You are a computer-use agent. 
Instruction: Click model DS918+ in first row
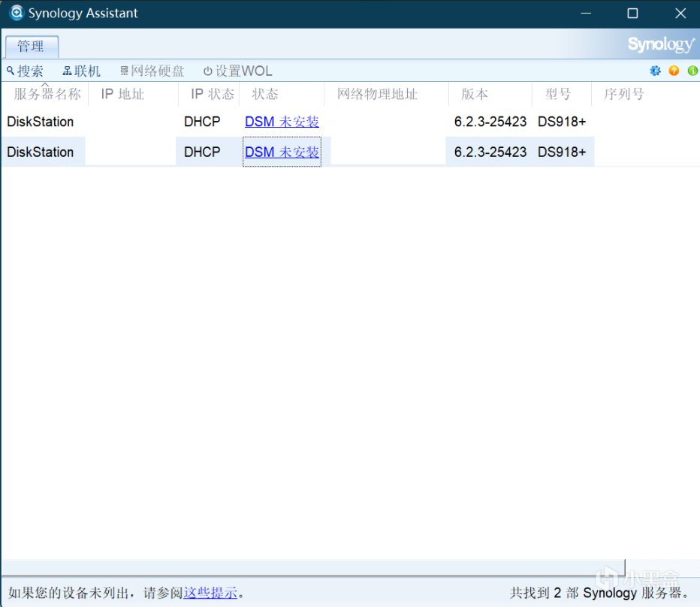tap(562, 122)
